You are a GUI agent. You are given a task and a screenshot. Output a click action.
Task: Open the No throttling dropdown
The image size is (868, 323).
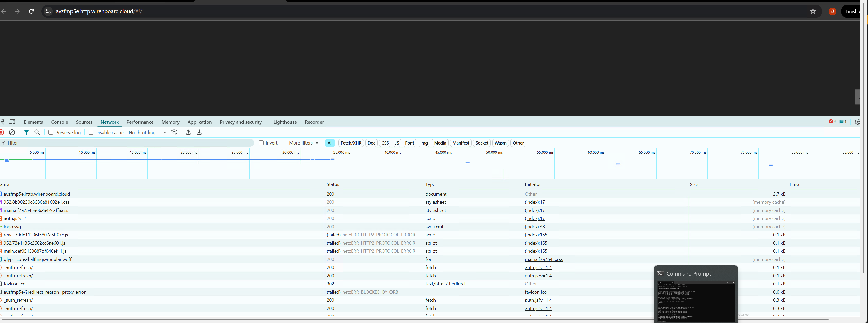(x=148, y=132)
